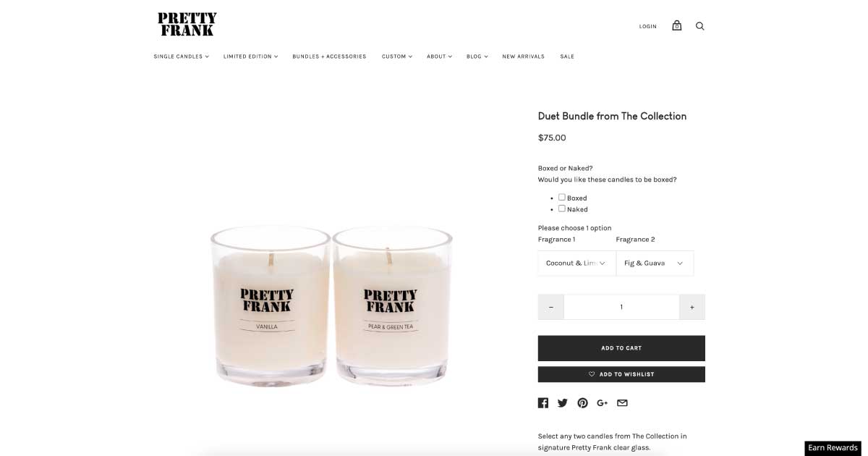Open Bundles + Accessories page

click(x=329, y=56)
